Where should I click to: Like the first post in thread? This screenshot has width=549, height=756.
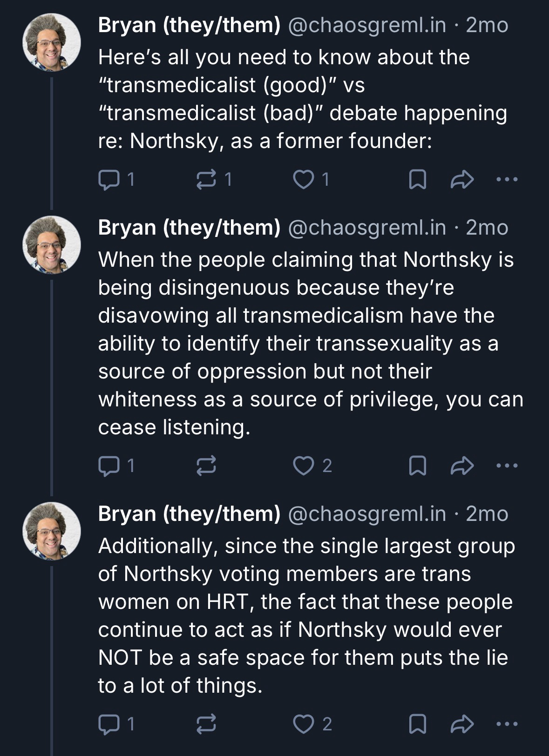pos(304,179)
